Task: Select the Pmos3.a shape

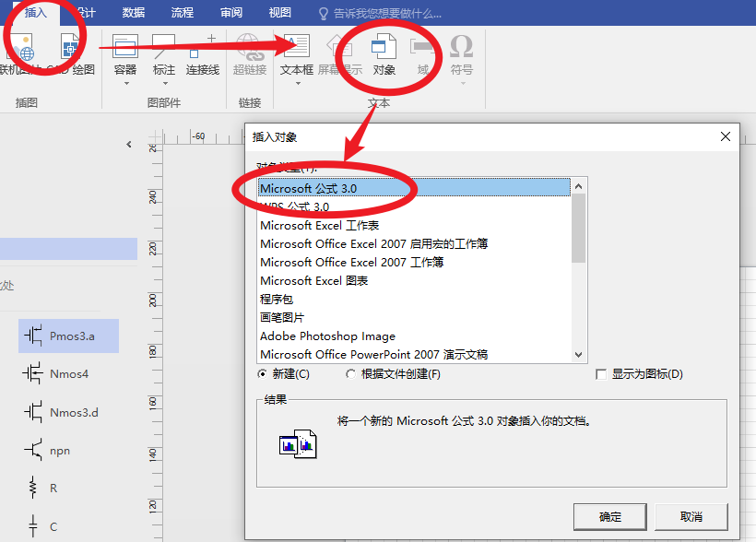Action: [x=68, y=336]
